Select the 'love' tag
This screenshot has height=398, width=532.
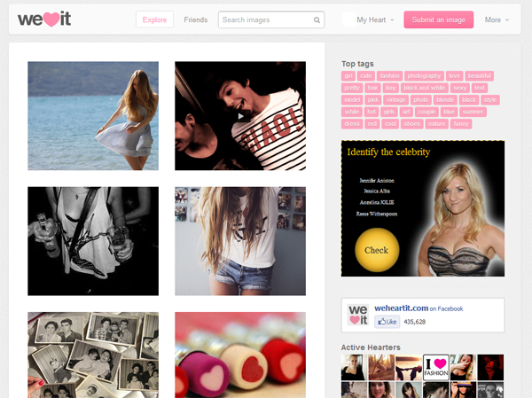tap(454, 75)
